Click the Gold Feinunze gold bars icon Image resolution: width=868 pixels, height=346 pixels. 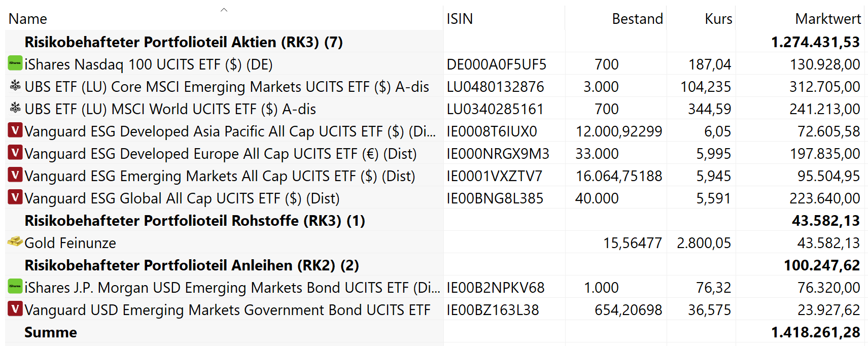click(15, 242)
